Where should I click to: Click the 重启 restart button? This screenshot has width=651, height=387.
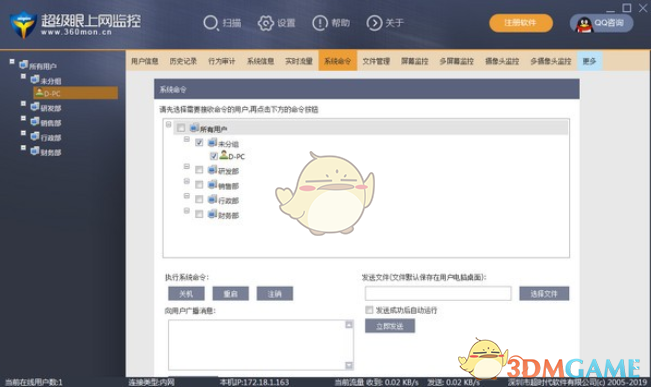click(230, 294)
